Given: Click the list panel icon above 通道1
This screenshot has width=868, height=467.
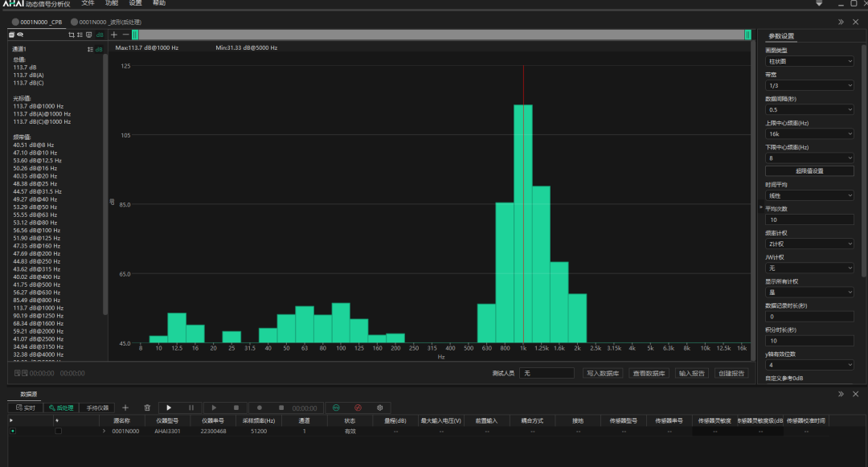Looking at the screenshot, I should [11, 35].
